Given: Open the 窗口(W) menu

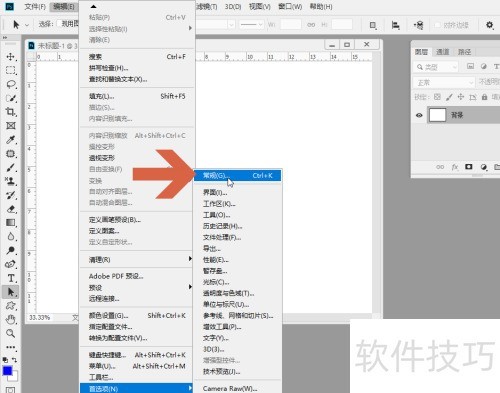Looking at the screenshot, I should [290, 7].
